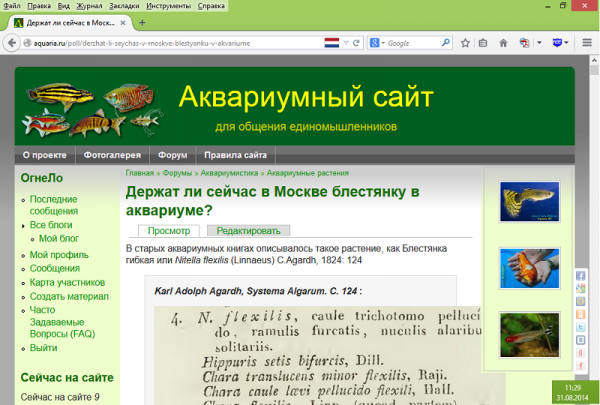Share page on LiveJournal-style square icon
600x405 pixels.
(x=580, y=340)
